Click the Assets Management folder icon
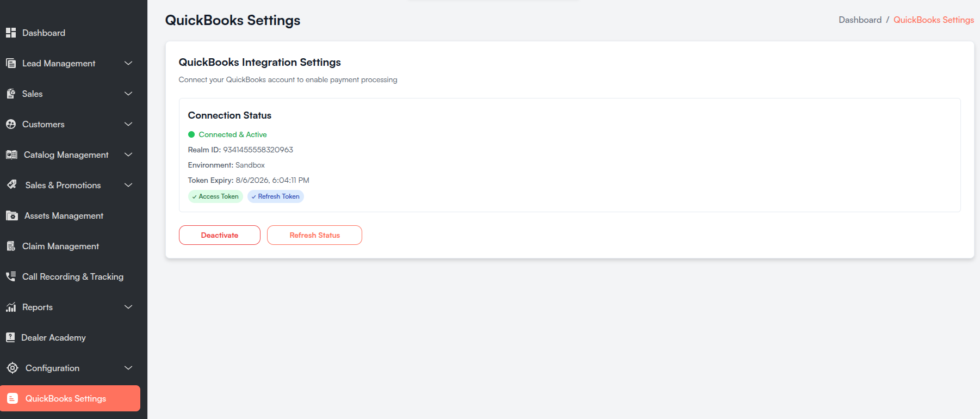Screen dimensions: 980x419 pyautogui.click(x=12, y=215)
